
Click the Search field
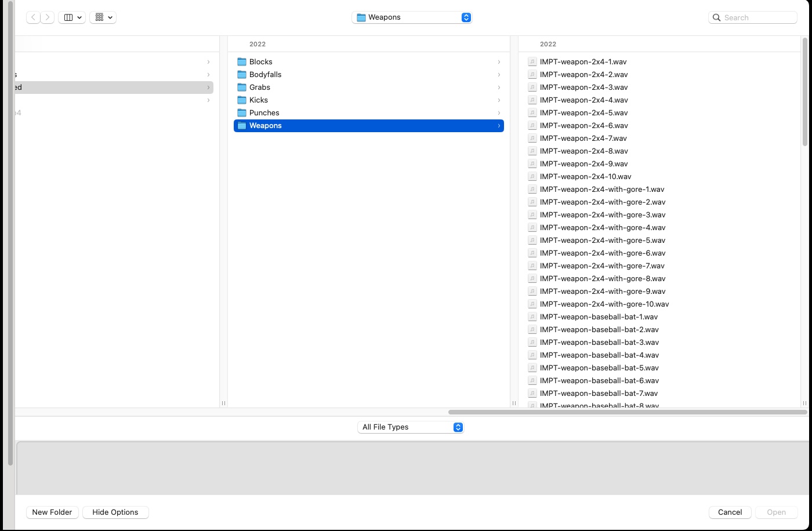tap(753, 17)
